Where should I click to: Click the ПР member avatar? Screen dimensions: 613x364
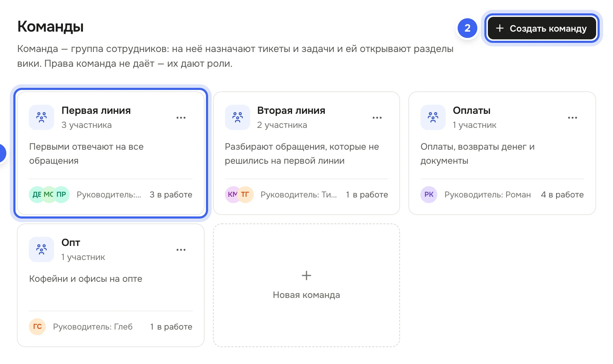click(x=61, y=195)
